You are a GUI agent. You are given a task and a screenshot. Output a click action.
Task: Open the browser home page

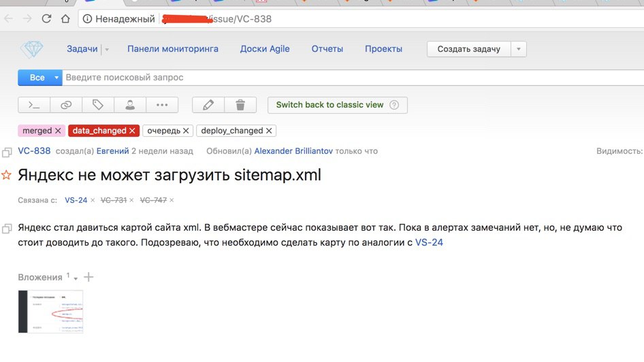coord(65,19)
